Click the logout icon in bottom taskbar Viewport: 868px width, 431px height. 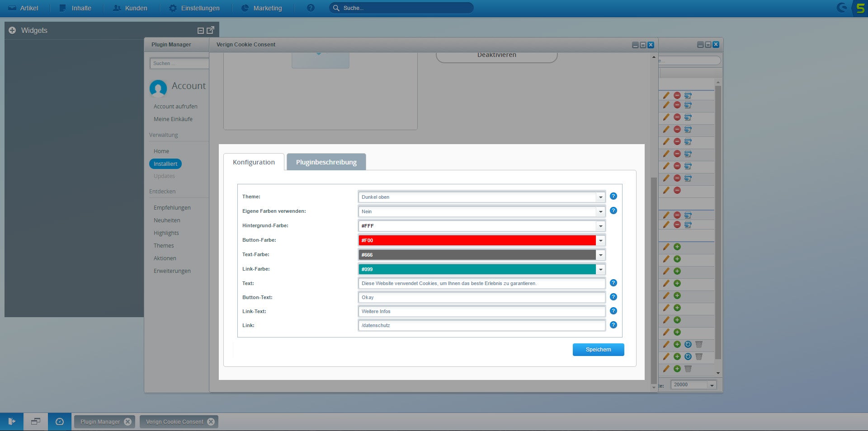(x=12, y=422)
